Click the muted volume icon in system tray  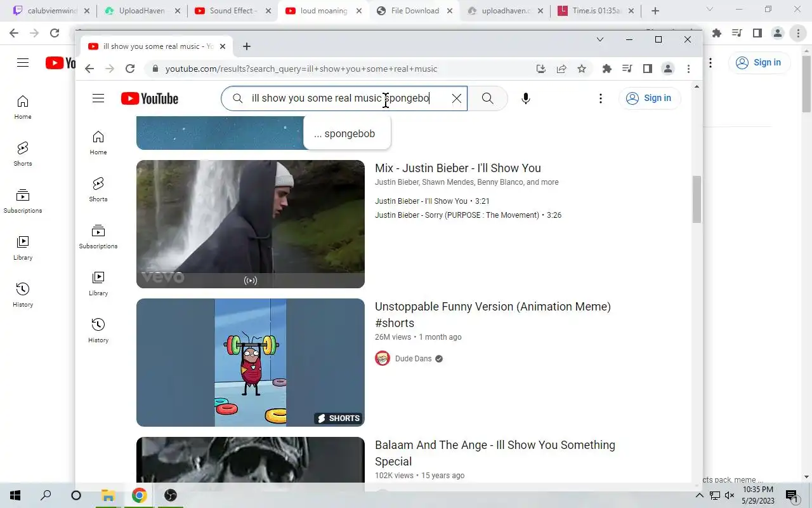click(730, 495)
